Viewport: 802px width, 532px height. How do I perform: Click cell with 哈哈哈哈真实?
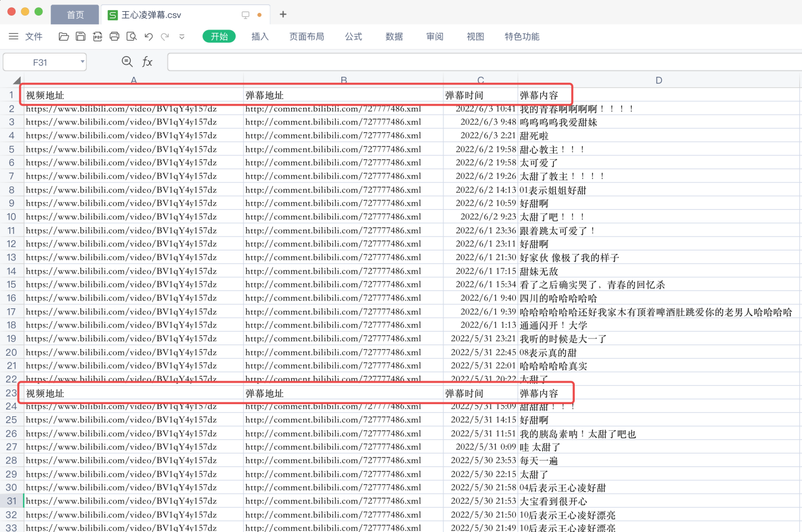[x=659, y=366]
